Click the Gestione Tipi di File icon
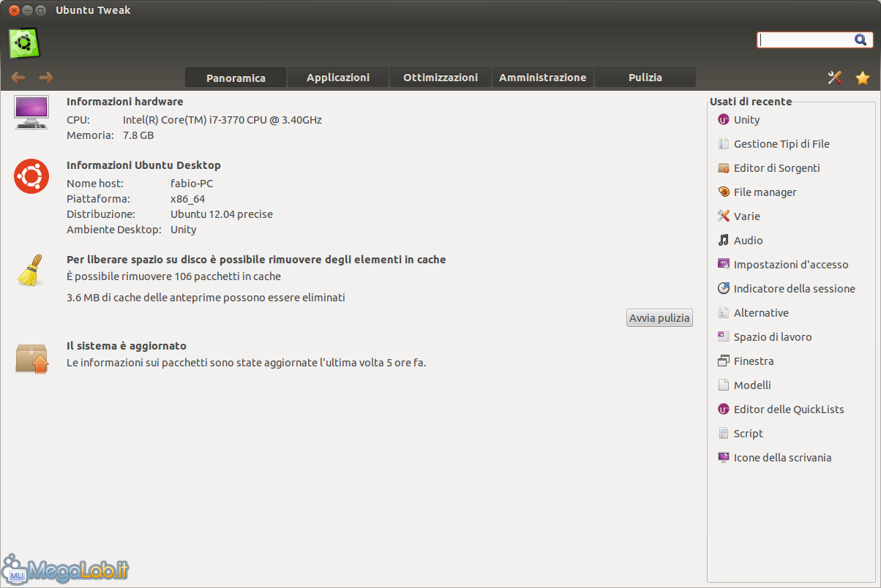This screenshot has height=588, width=881. (724, 144)
